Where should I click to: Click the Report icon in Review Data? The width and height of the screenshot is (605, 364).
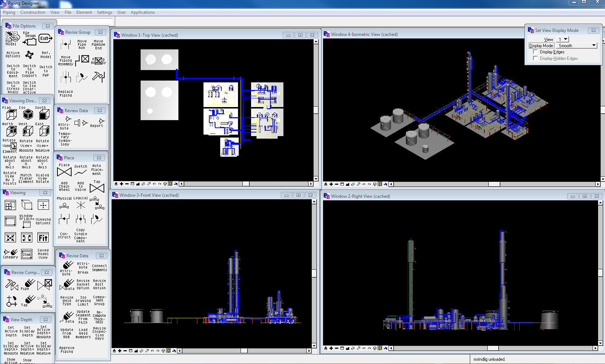click(98, 123)
